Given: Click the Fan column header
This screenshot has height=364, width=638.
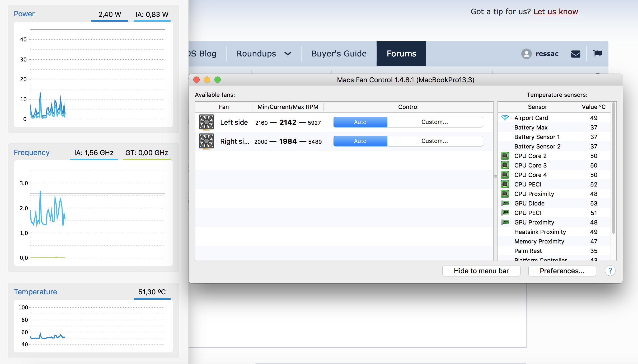Looking at the screenshot, I should [x=224, y=107].
